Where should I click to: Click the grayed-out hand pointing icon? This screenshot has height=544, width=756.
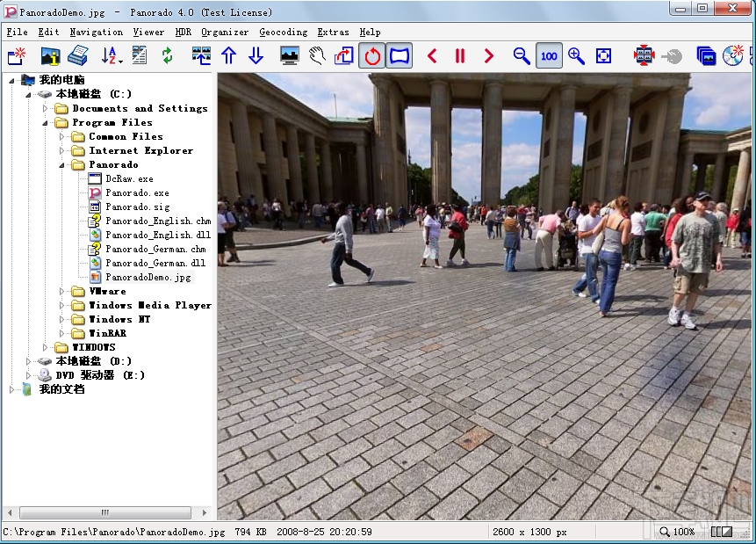(672, 56)
